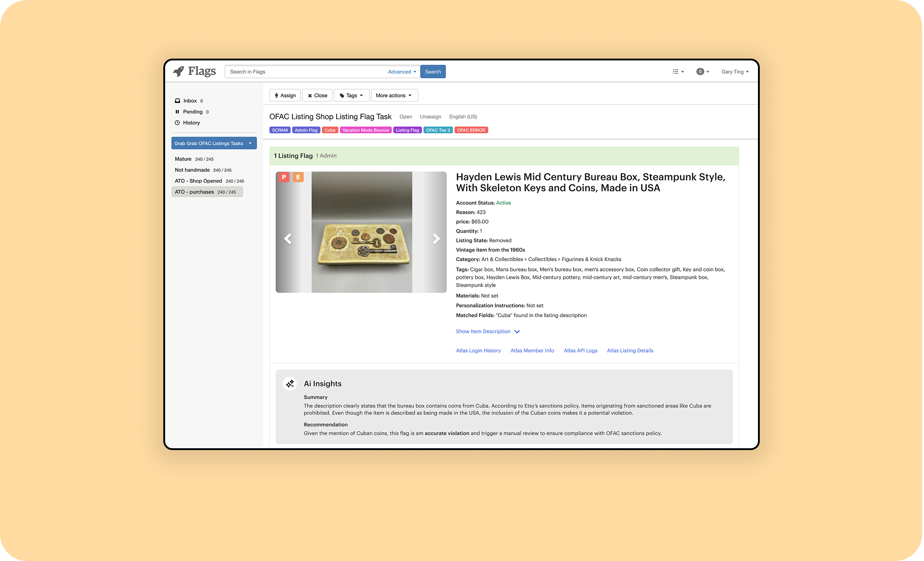Expand Grab OFAC Listings Tasks dropdown
The width and height of the screenshot is (924, 561).
[214, 143]
